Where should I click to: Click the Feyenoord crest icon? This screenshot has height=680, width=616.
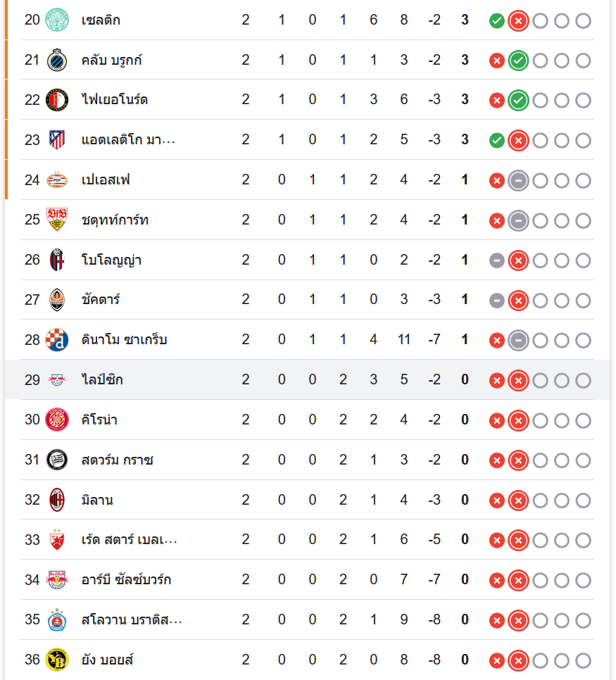pyautogui.click(x=56, y=100)
